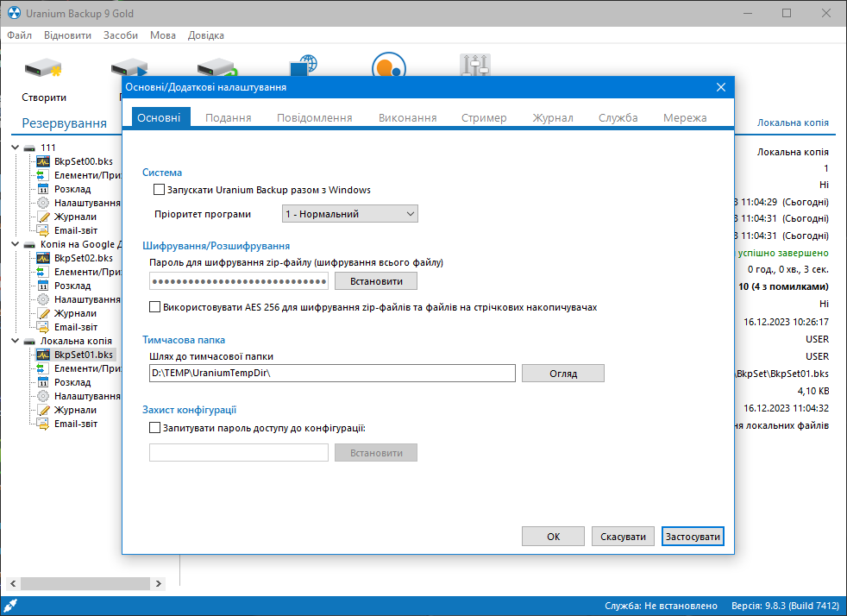
Task: Click Розклад icon under Локальна копія
Action: click(x=43, y=382)
